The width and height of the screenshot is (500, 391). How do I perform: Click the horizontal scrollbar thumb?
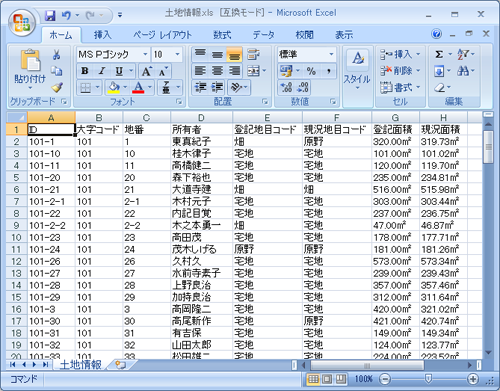point(367,366)
